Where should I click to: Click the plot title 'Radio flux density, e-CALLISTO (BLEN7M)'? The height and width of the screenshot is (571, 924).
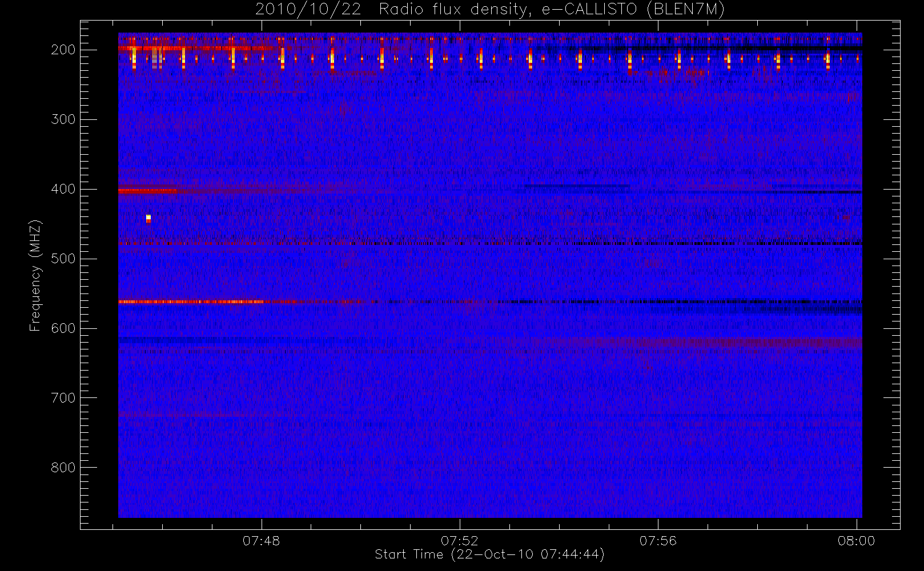552,9
